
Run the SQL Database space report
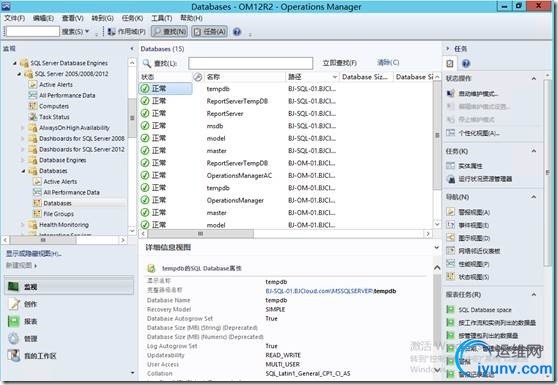[x=479, y=310]
